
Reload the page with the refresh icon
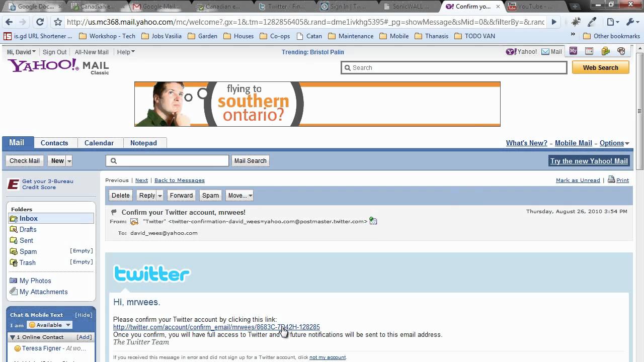coord(40,22)
